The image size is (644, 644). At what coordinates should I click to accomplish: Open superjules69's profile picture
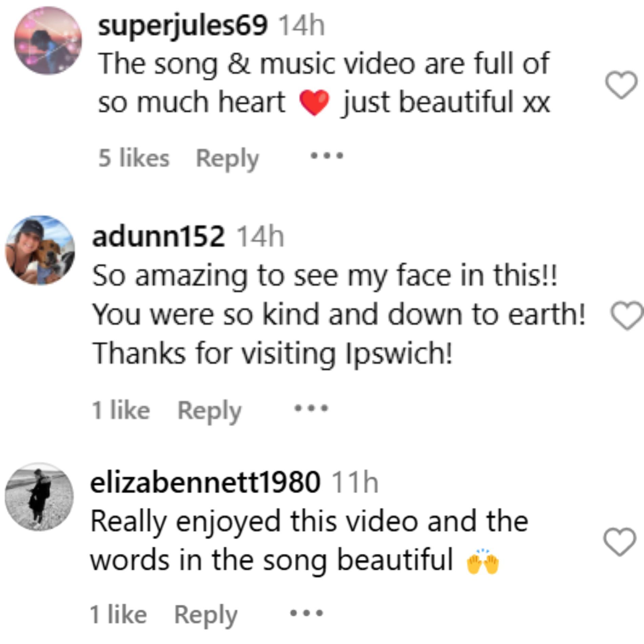coord(48,41)
